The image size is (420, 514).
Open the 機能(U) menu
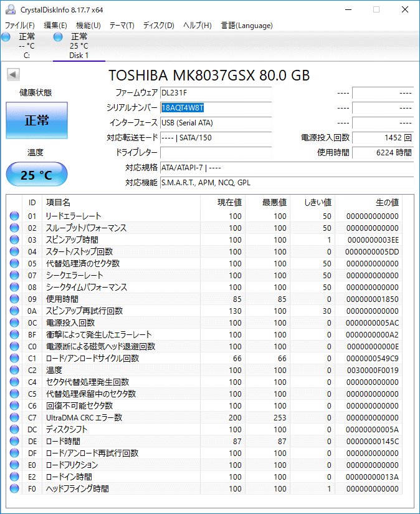tap(88, 25)
